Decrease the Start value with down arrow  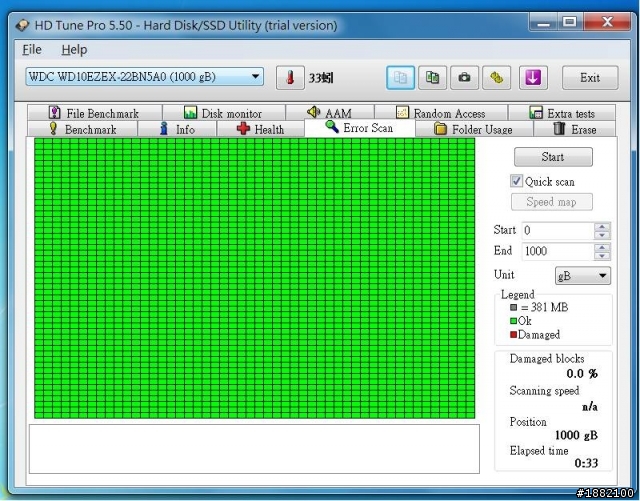[x=602, y=235]
